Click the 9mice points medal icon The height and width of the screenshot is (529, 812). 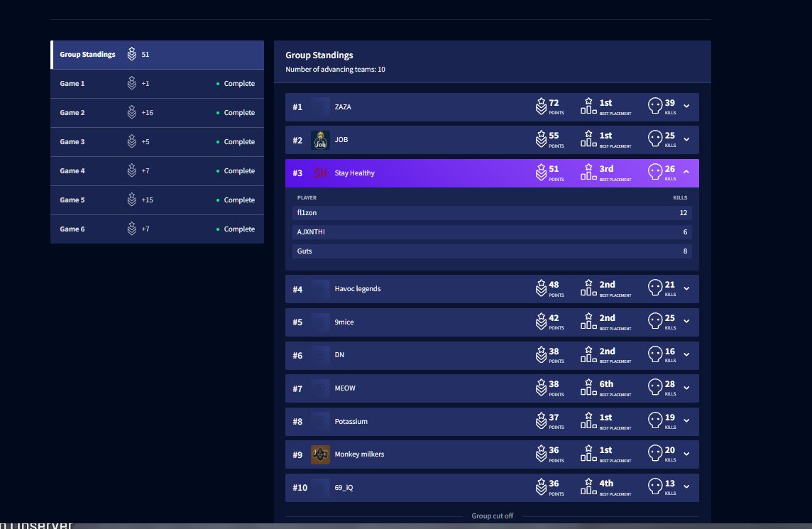pos(541,321)
